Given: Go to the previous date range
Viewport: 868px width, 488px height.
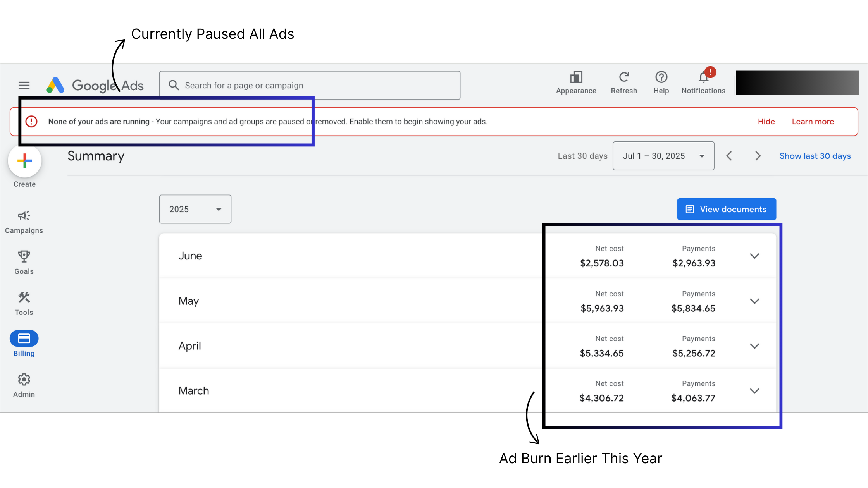Looking at the screenshot, I should [729, 156].
